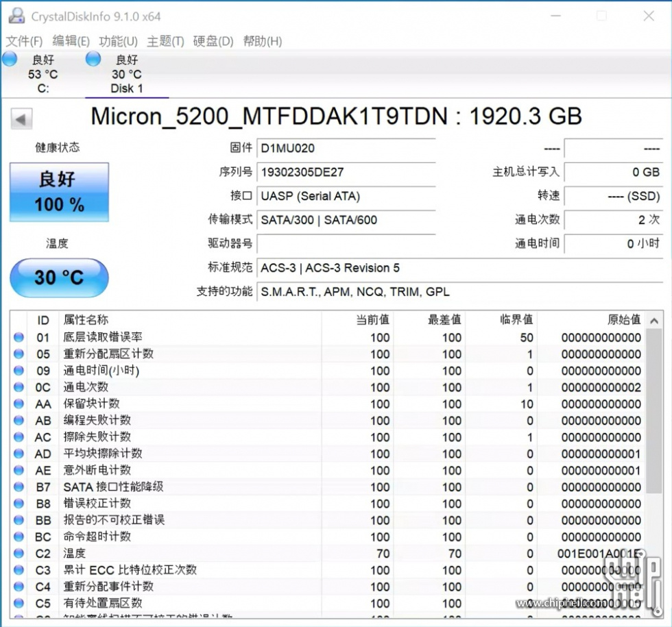Image resolution: width=672 pixels, height=627 pixels.
Task: Click the 保留块计数 attribute name
Action: coord(91,404)
